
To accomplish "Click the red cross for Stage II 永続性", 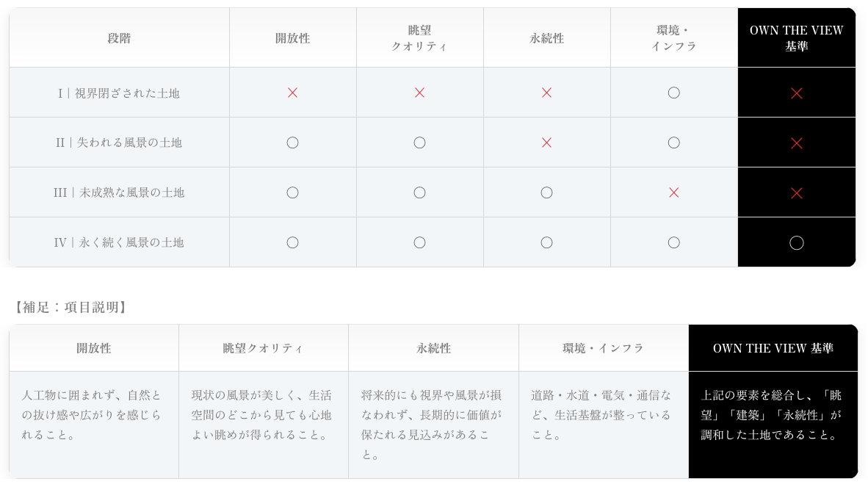I will [546, 143].
